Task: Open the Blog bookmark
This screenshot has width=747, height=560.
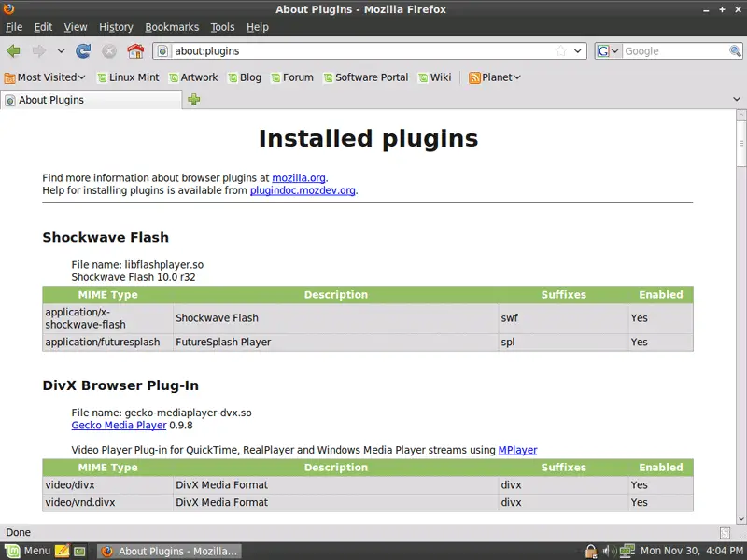Action: pos(245,77)
